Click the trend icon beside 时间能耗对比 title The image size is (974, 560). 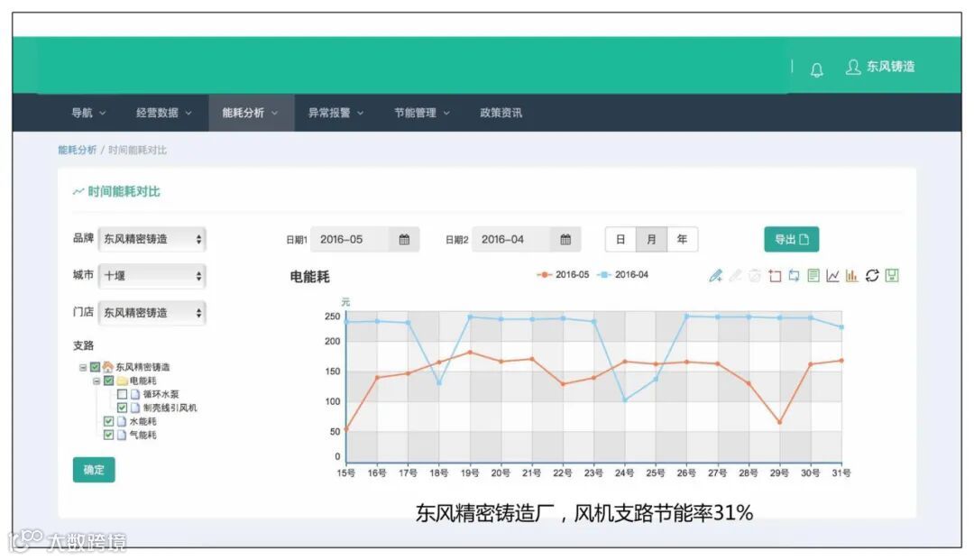tap(78, 192)
